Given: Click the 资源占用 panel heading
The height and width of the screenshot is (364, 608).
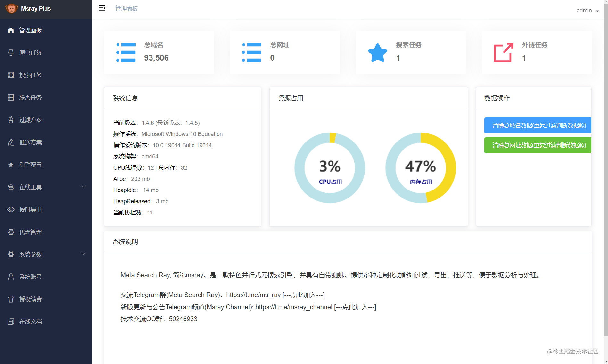Looking at the screenshot, I should pos(291,98).
